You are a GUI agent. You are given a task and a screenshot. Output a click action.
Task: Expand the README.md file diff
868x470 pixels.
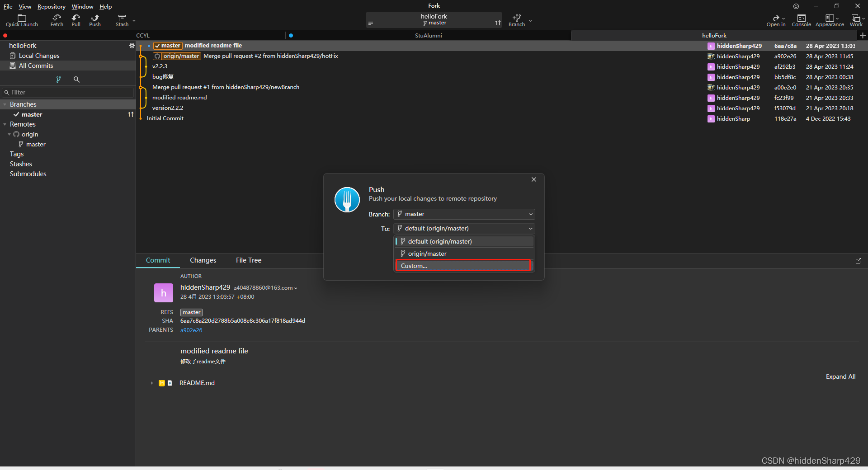[x=152, y=383]
